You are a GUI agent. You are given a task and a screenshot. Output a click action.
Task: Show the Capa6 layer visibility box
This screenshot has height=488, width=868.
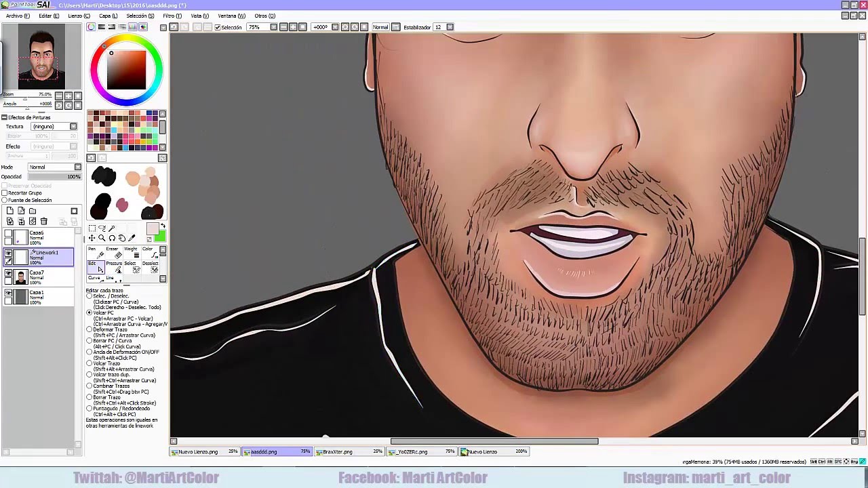(8, 233)
